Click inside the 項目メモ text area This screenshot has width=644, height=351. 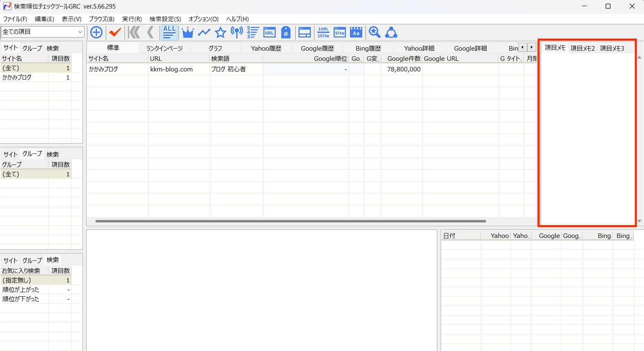coord(587,139)
